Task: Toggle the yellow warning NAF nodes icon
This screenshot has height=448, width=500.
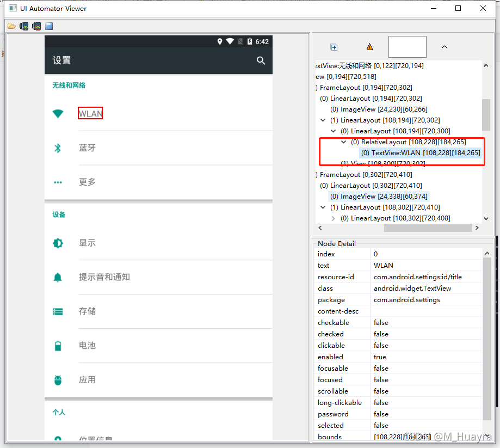Action: [x=369, y=47]
